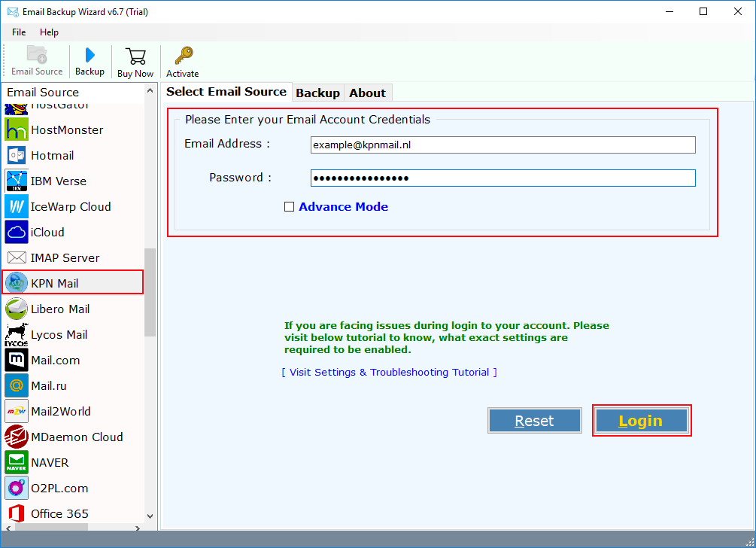Screen dimensions: 756x548
Task: Switch to Select Email Source tab
Action: (x=226, y=92)
